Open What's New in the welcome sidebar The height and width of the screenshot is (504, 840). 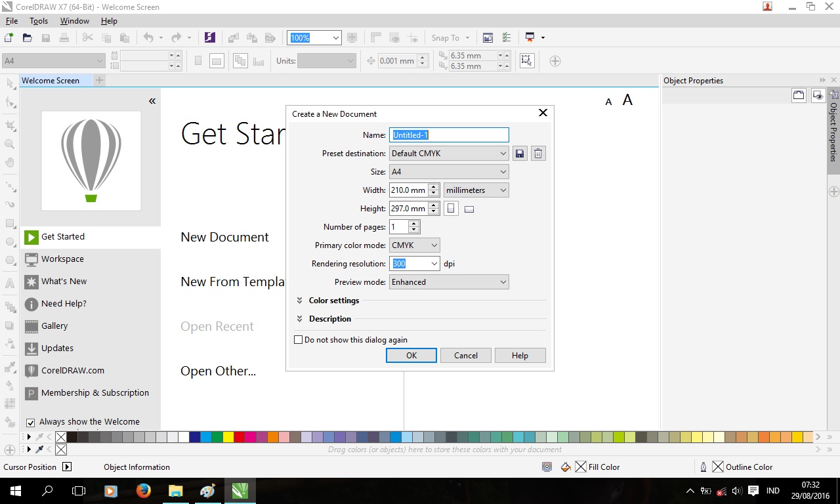coord(91,282)
